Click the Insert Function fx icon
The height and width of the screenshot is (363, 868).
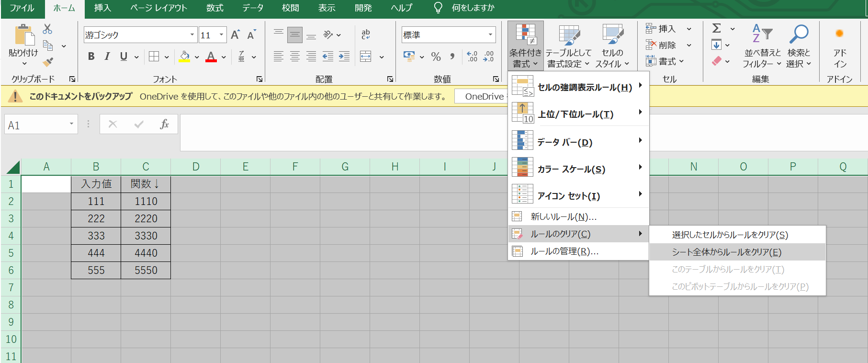coord(164,125)
